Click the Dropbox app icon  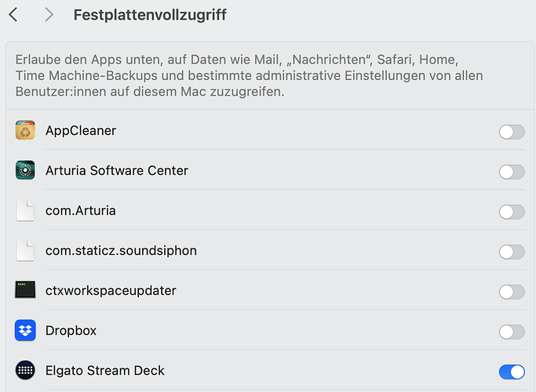[x=25, y=330]
